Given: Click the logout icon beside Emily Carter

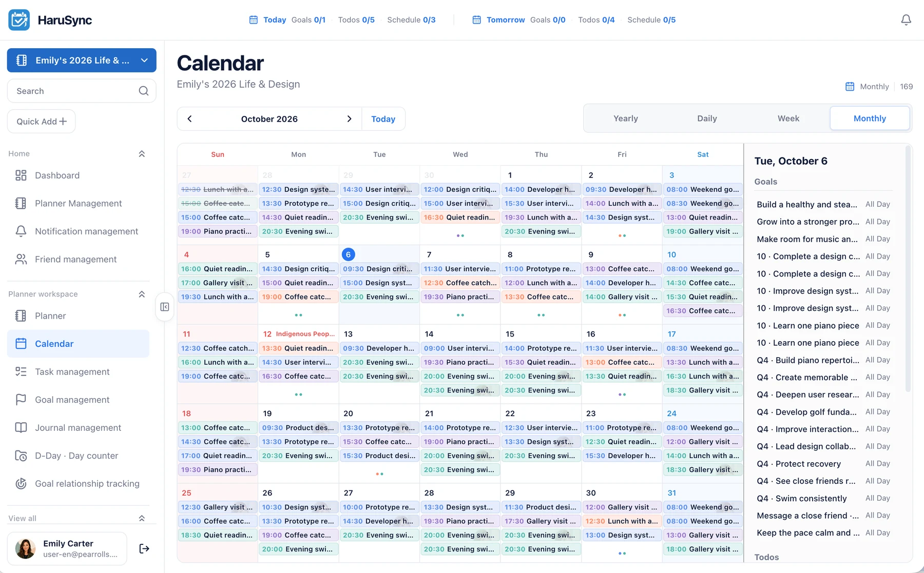Looking at the screenshot, I should click(x=144, y=548).
